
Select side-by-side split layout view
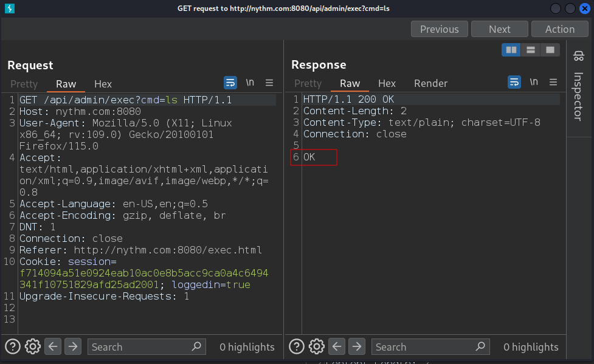[511, 50]
